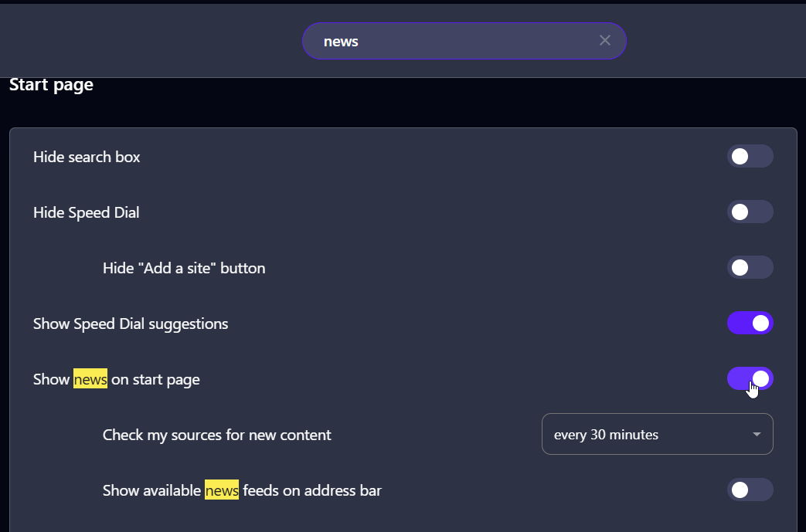Open the "every 30 minutes" interval dropdown

click(x=657, y=435)
